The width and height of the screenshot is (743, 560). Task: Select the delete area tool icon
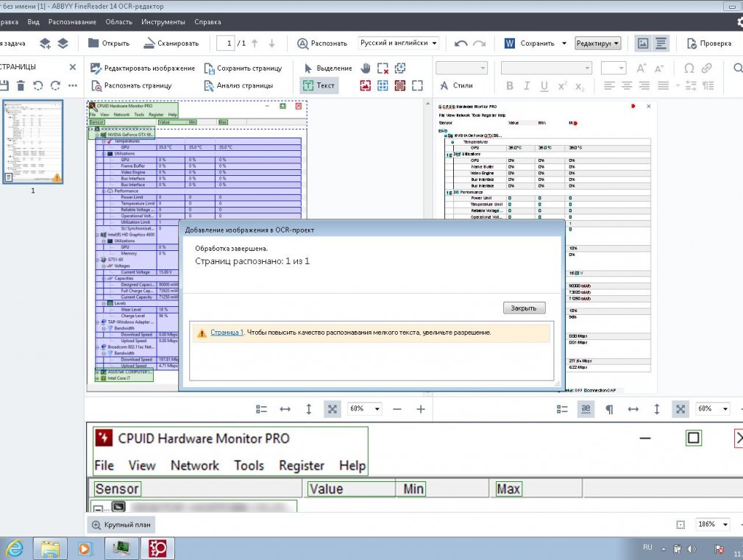383,68
